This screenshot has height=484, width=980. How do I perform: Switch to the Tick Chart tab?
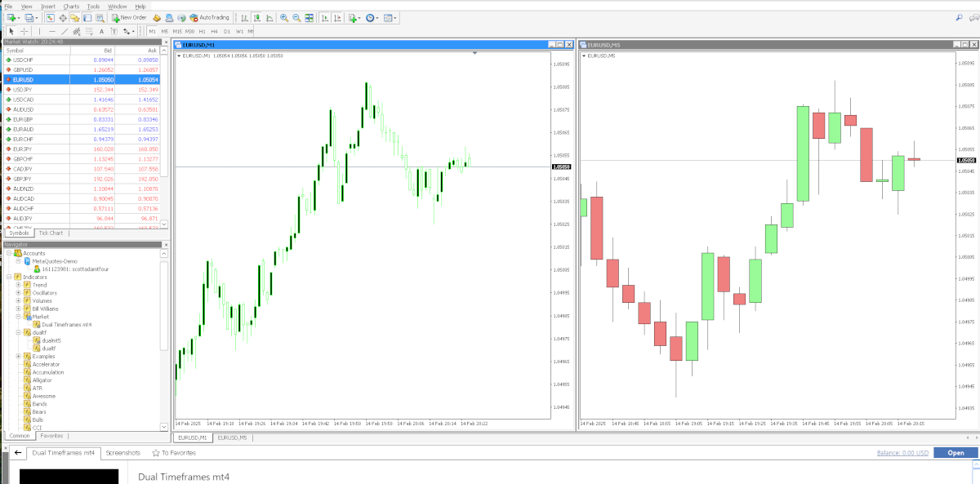[x=51, y=233]
